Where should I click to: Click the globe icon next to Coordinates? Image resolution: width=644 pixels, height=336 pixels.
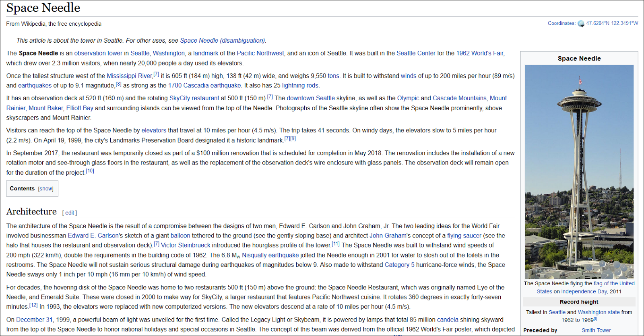(x=581, y=23)
